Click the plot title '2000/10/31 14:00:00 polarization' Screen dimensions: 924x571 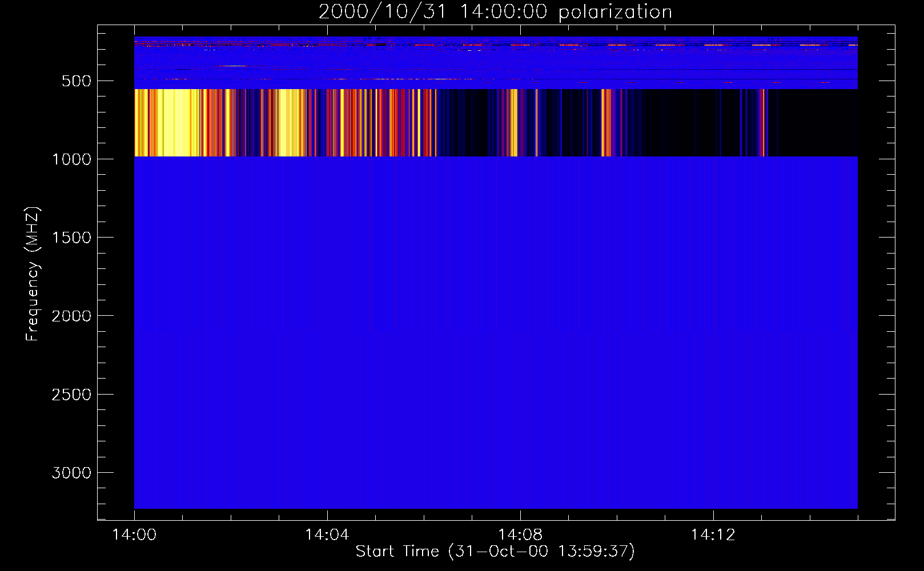(495, 12)
